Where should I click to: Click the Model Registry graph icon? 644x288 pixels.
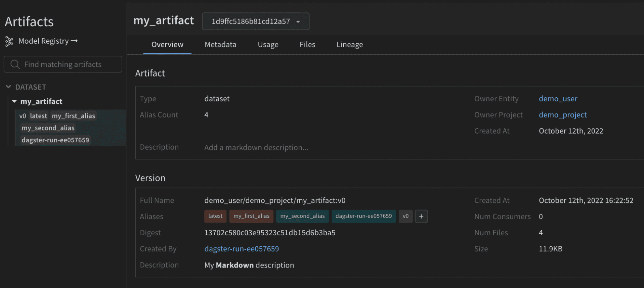(9, 41)
